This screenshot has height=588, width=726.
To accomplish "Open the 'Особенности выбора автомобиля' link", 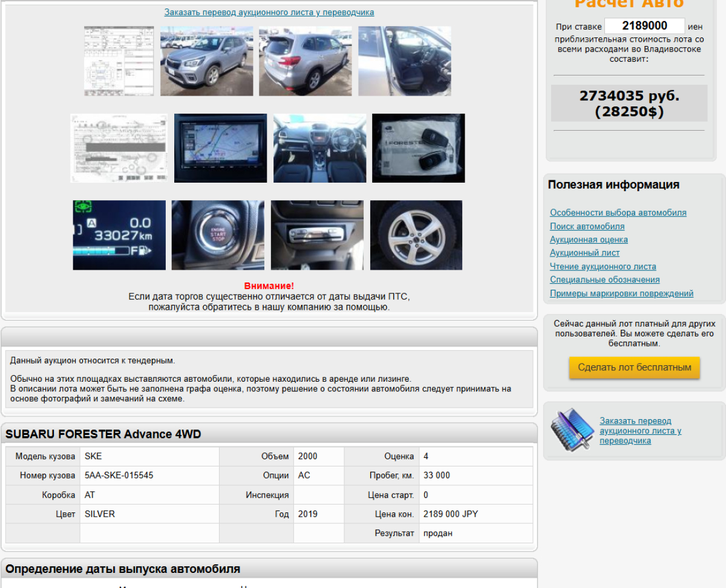I will click(x=618, y=213).
